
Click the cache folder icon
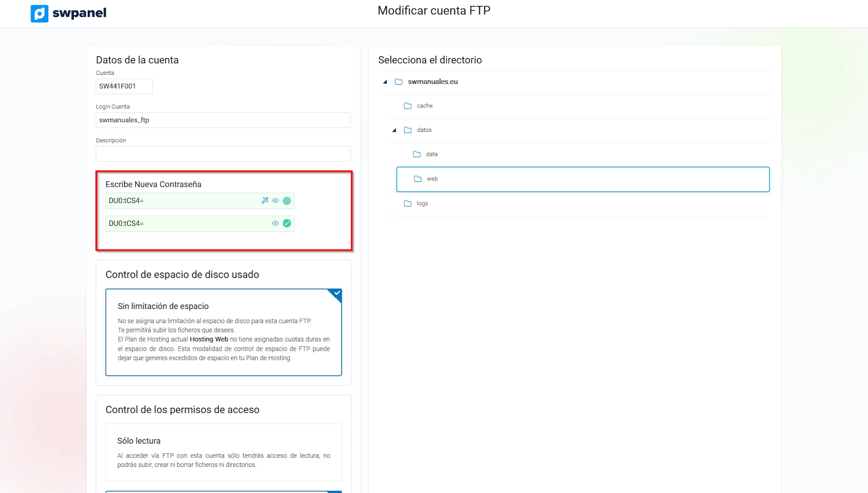coord(408,106)
